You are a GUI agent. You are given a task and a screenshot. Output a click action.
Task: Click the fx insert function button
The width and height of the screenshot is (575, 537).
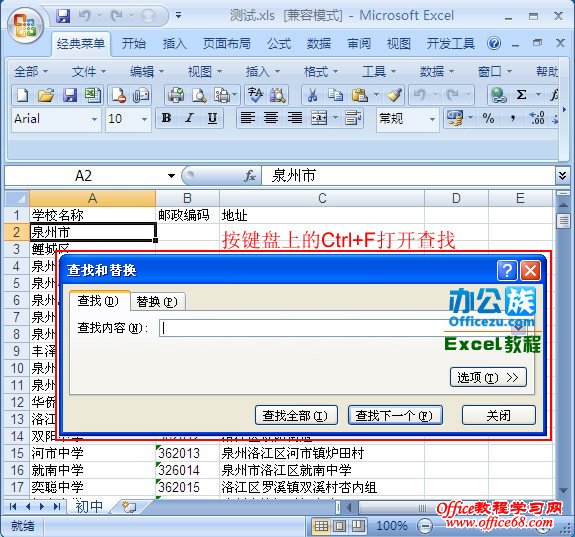coord(250,176)
